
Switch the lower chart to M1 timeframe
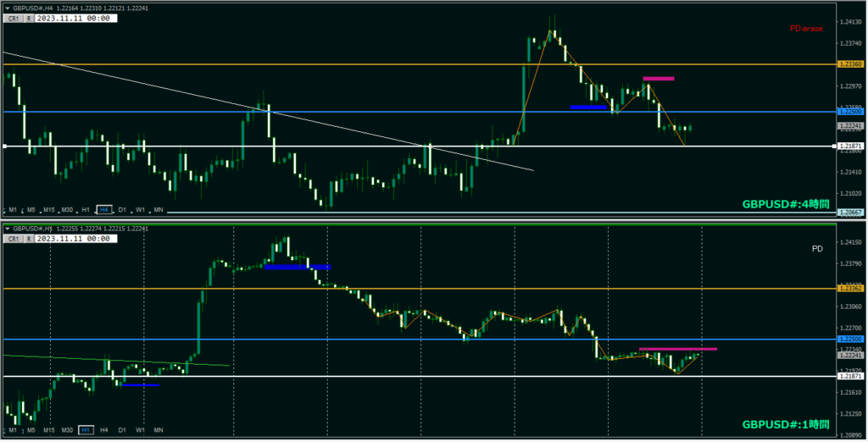(x=13, y=430)
